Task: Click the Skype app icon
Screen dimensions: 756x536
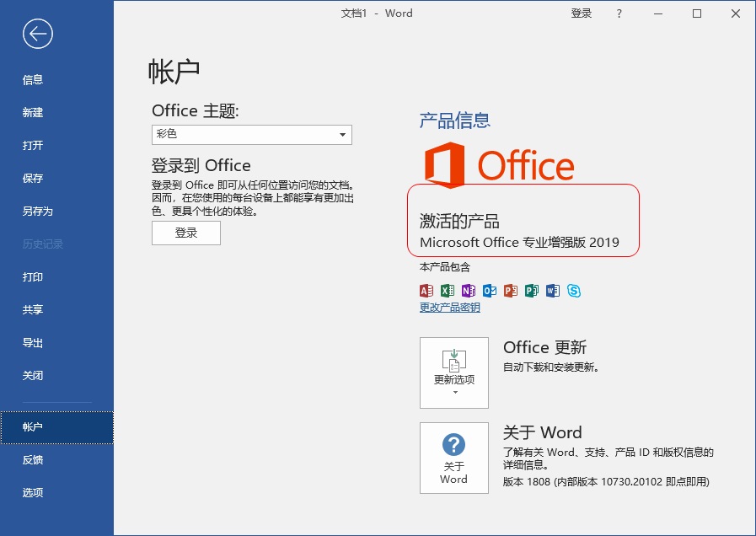Action: tap(574, 290)
